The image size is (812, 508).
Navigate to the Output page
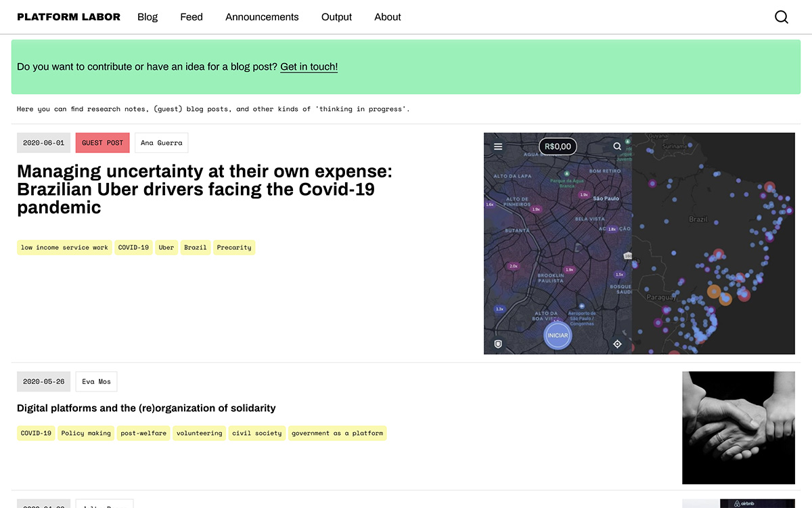tap(336, 17)
